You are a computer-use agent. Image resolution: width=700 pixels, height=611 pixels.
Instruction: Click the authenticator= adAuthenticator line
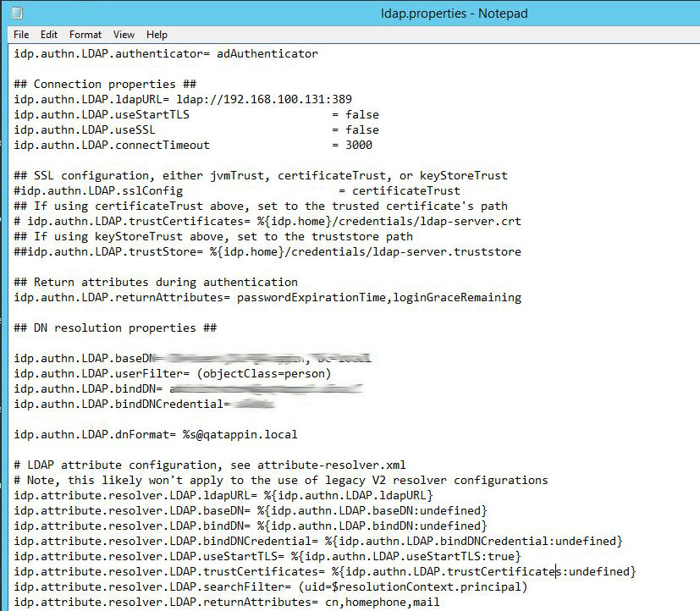166,53
